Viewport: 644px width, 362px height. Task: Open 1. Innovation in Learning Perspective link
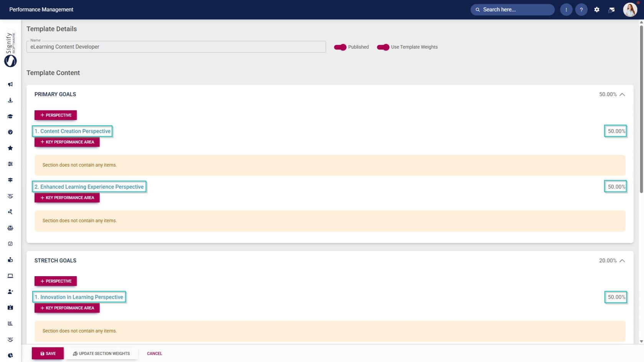coord(79,297)
